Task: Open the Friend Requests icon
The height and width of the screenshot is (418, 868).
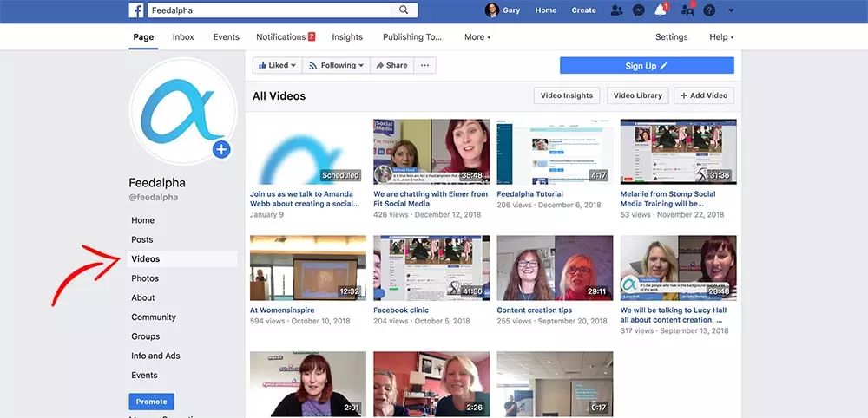Action: 616,10
